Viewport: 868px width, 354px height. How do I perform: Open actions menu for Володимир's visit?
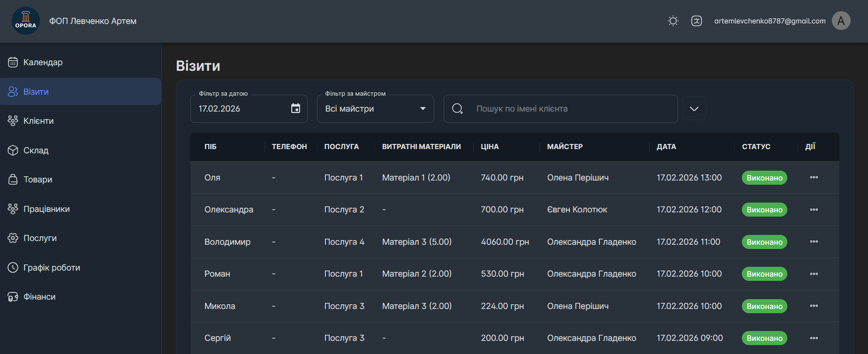coord(814,241)
